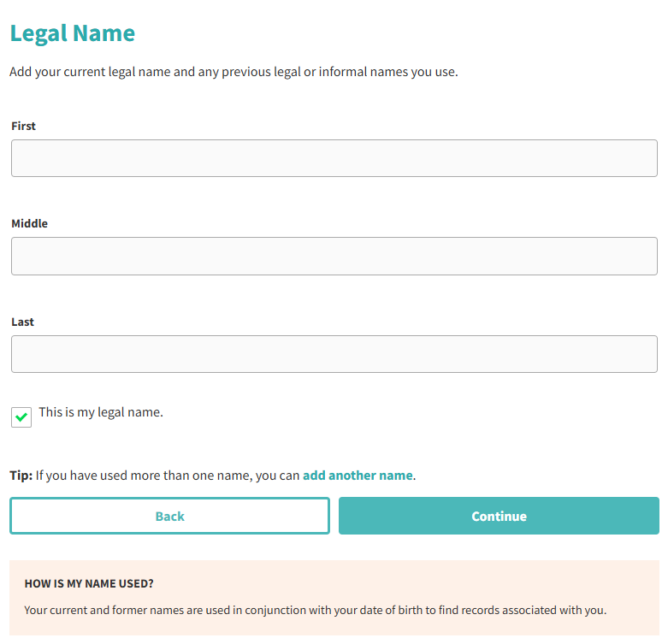The height and width of the screenshot is (644, 668).
Task: Click the green checkmark icon
Action: point(21,417)
